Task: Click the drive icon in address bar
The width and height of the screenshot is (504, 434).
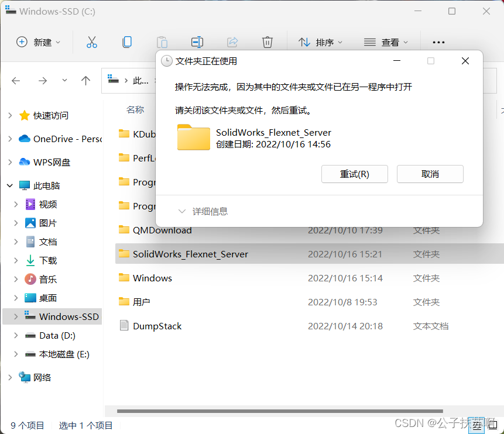Action: coord(113,79)
